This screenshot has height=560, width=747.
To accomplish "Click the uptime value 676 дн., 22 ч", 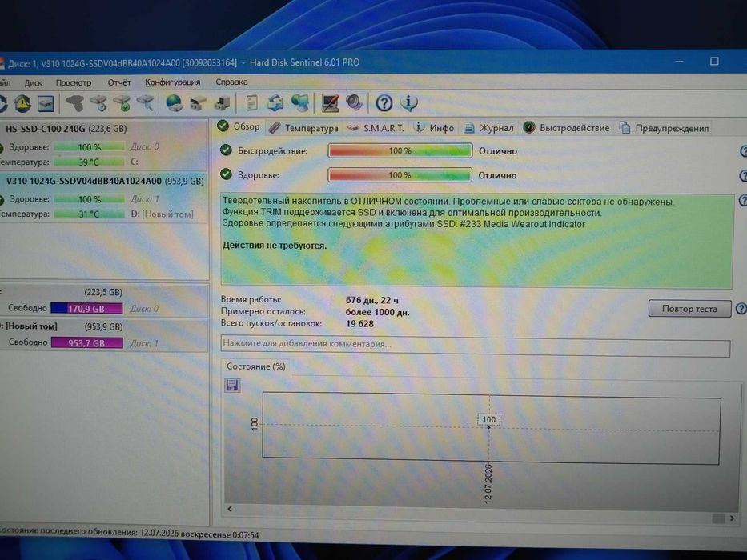I will coord(372,301).
